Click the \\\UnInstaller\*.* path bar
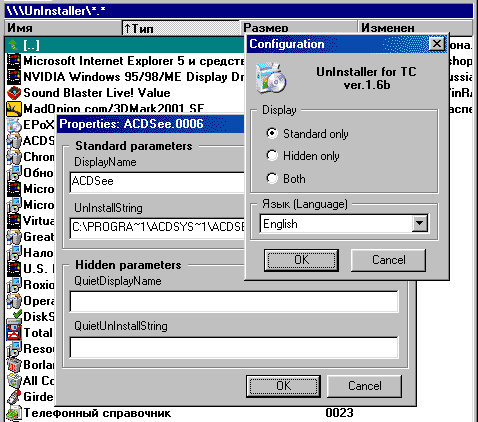Image resolution: width=478 pixels, height=422 pixels. [x=239, y=11]
